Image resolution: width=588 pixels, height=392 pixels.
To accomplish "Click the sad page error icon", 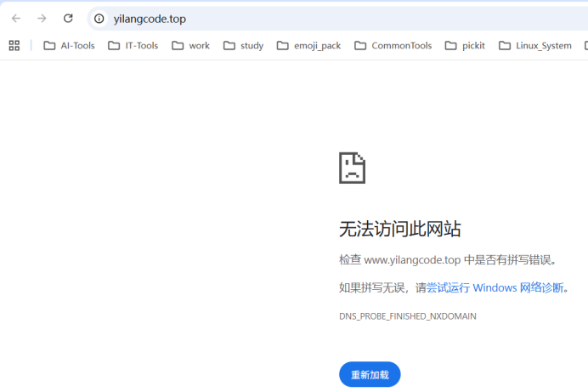I will (x=352, y=168).
